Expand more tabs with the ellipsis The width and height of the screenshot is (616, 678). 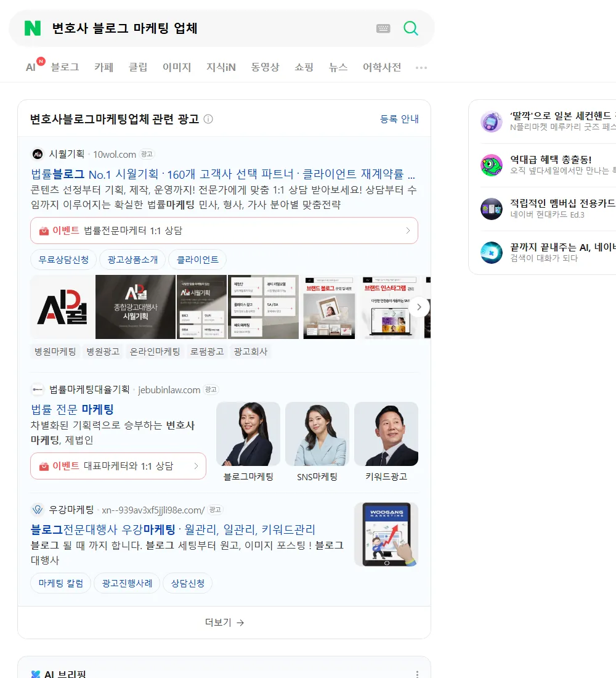[x=421, y=68]
